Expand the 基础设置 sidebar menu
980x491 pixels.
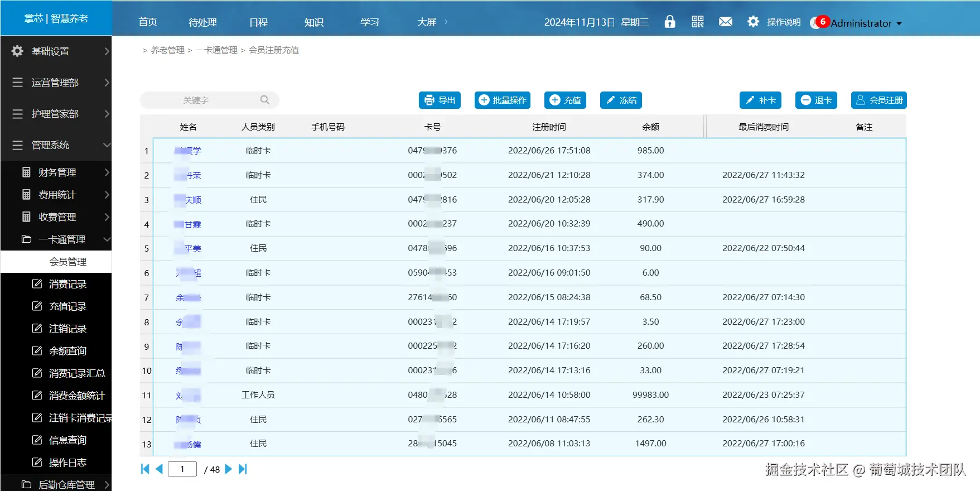click(56, 51)
